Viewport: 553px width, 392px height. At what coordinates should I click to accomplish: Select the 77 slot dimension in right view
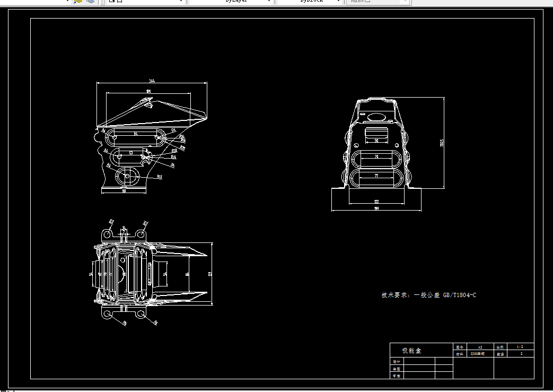pyautogui.click(x=376, y=176)
